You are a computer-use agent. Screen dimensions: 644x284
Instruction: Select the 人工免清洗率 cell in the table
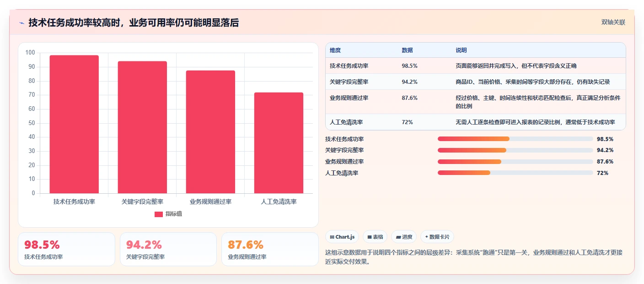coord(346,122)
